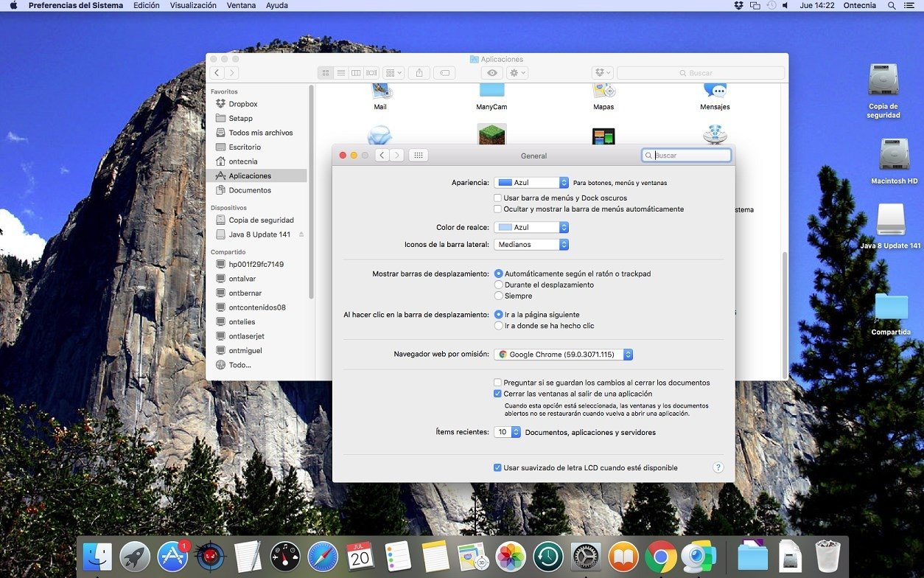Open the Spotlight search magnifier icon
Viewport: 924px width, 578px height.
[892, 5]
